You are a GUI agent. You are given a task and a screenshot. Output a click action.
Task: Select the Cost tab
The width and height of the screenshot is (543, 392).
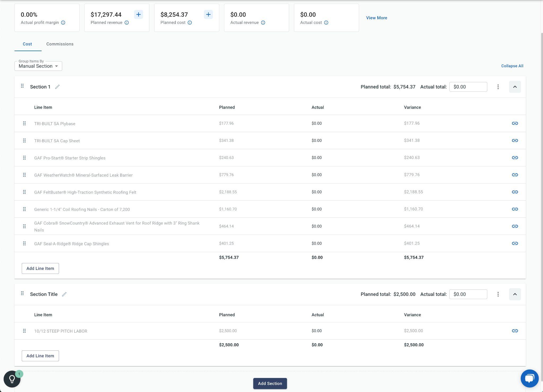(x=27, y=44)
